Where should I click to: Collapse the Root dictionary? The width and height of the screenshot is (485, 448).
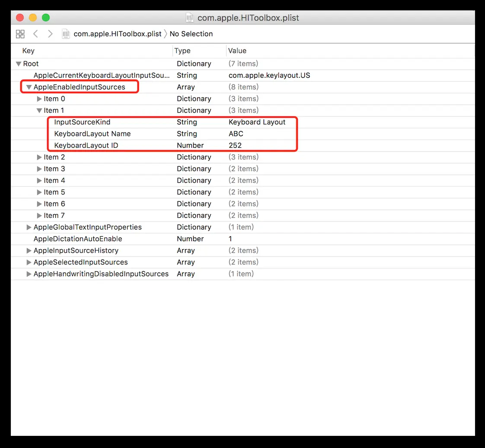click(18, 64)
